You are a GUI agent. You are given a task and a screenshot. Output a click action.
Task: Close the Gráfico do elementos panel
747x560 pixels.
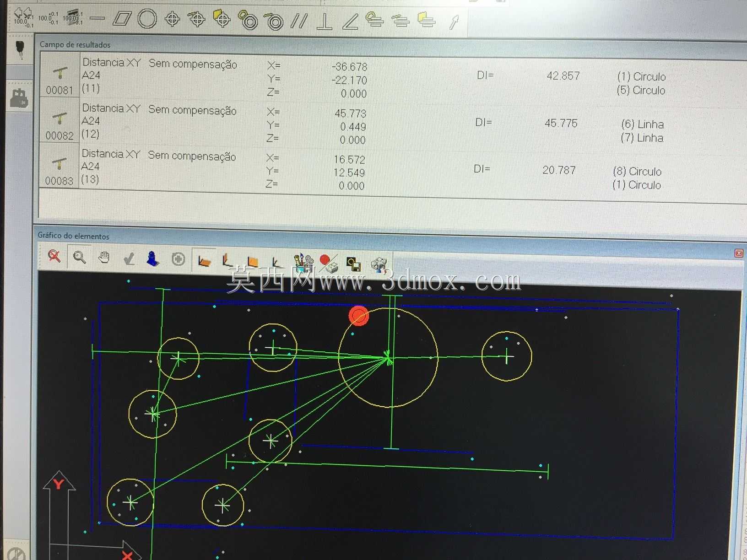(x=739, y=253)
